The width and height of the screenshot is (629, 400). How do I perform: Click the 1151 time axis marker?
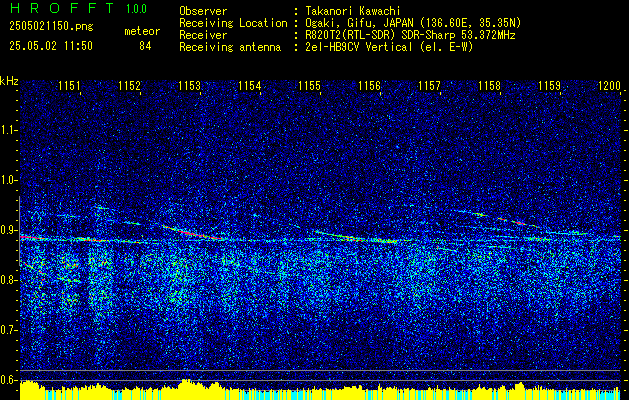click(x=69, y=86)
